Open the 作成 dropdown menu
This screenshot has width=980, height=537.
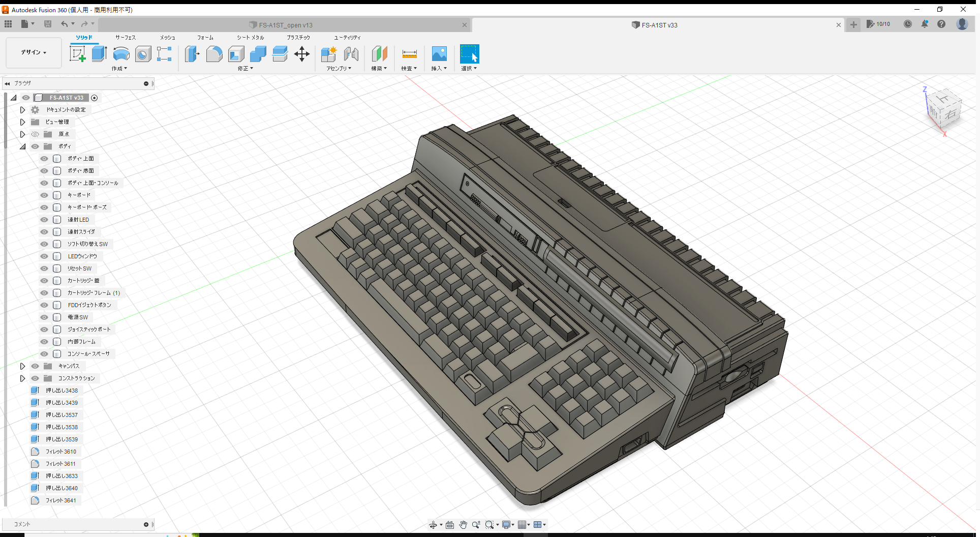tap(119, 68)
